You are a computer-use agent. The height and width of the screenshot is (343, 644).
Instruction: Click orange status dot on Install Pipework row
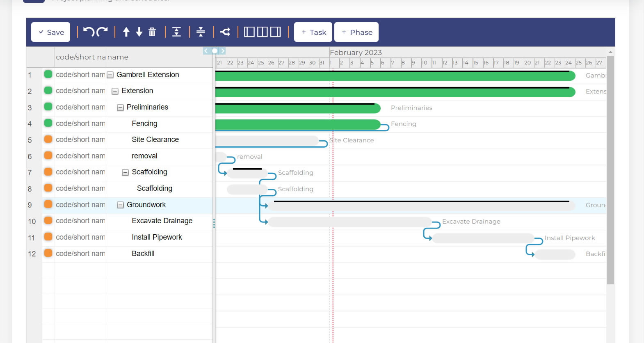[48, 237]
